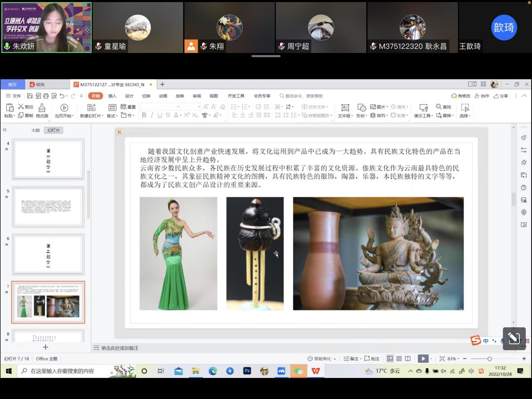
Task: Click the Share (分享) button
Action: tap(501, 96)
